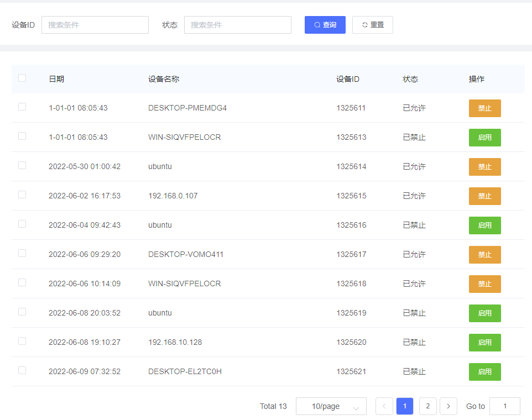The width and height of the screenshot is (532, 420).
Task: Check the row for DESKTOP-EL2TC0H
Action: 22,370
